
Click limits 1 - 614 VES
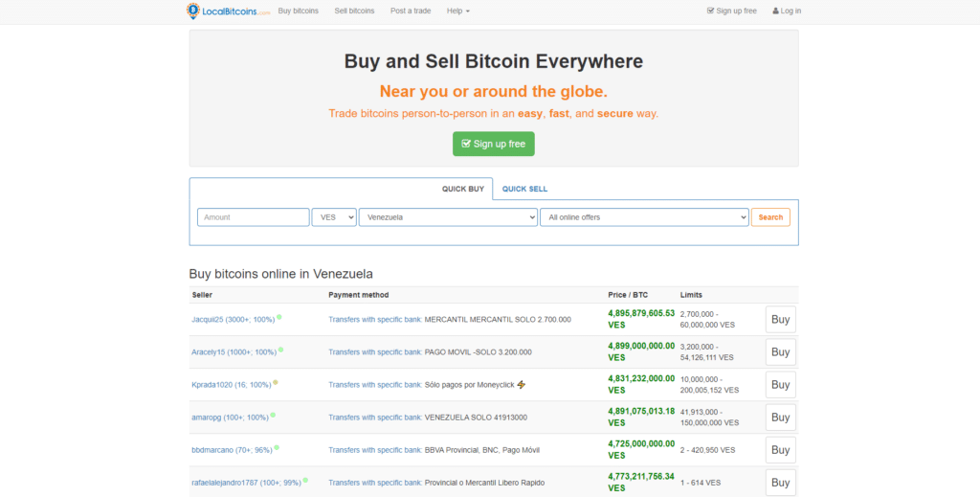pyautogui.click(x=700, y=483)
